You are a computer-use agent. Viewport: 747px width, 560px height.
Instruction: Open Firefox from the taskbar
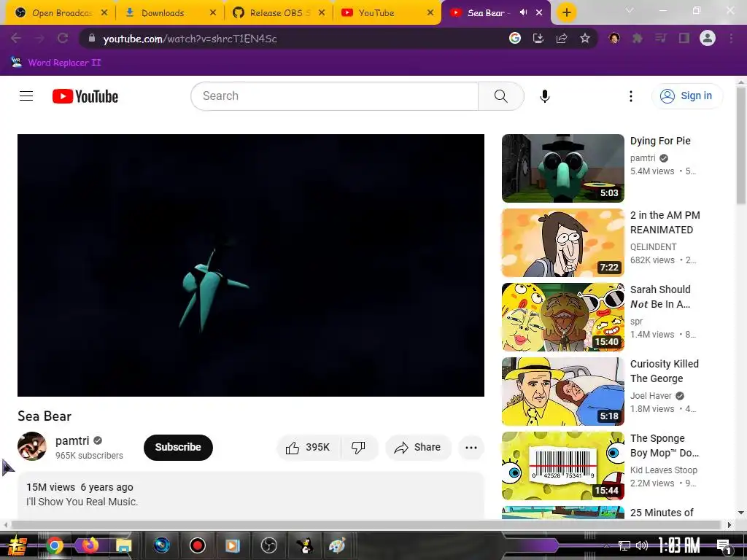90,545
